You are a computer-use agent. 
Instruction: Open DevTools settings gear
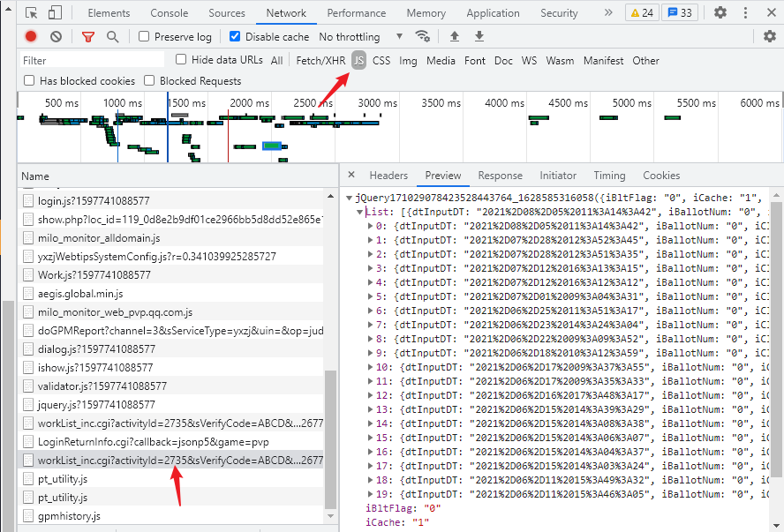pyautogui.click(x=720, y=12)
